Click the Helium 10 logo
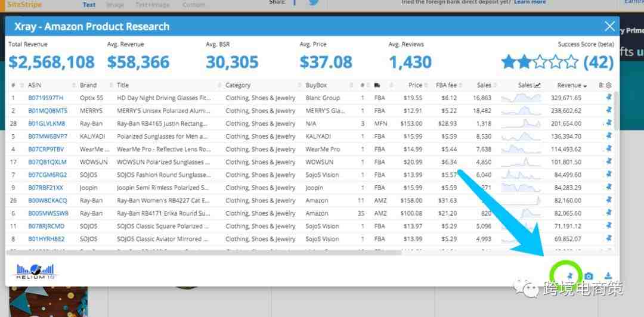This screenshot has width=644, height=317. click(x=35, y=272)
